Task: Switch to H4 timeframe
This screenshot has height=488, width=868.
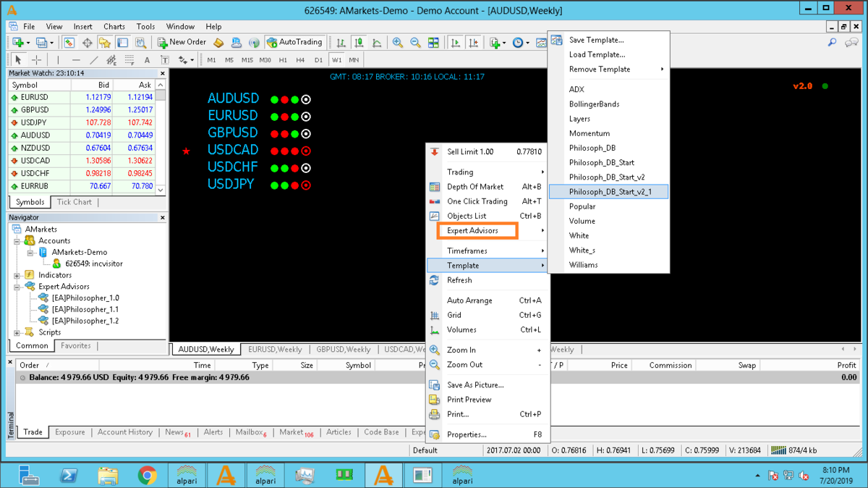Action: [300, 60]
